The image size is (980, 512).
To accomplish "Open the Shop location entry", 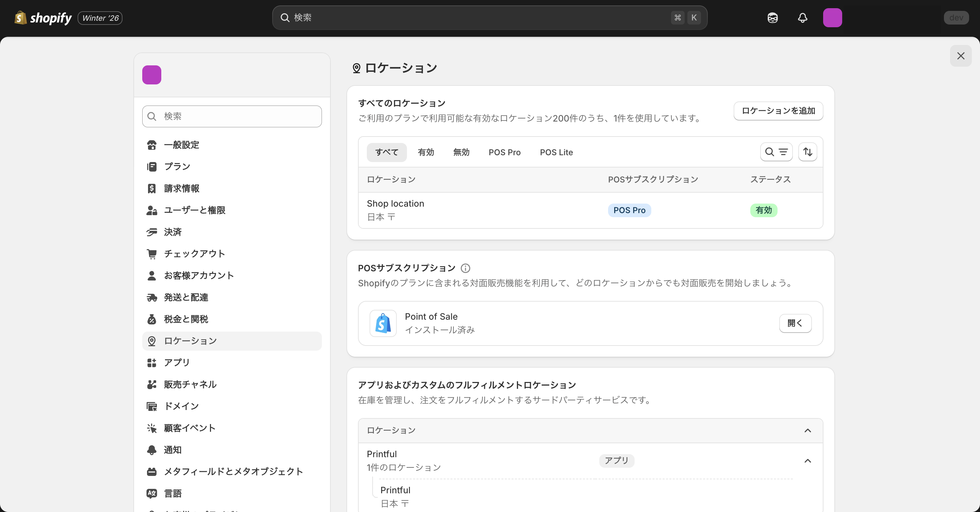I will 395,203.
